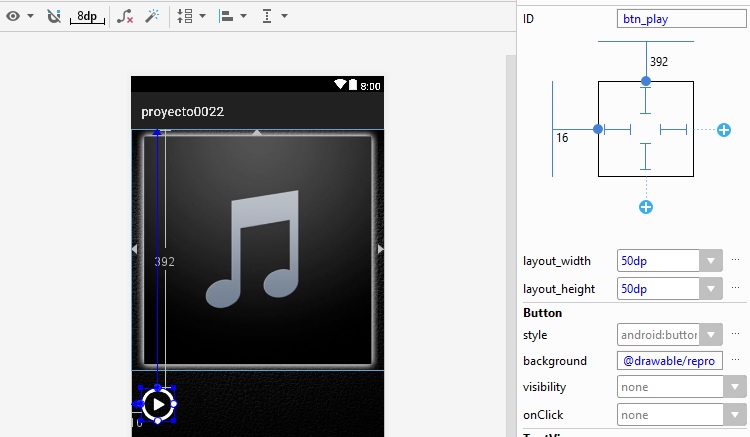The width and height of the screenshot is (750, 437).
Task: Add bottom constraint with plus icon
Action: [646, 207]
